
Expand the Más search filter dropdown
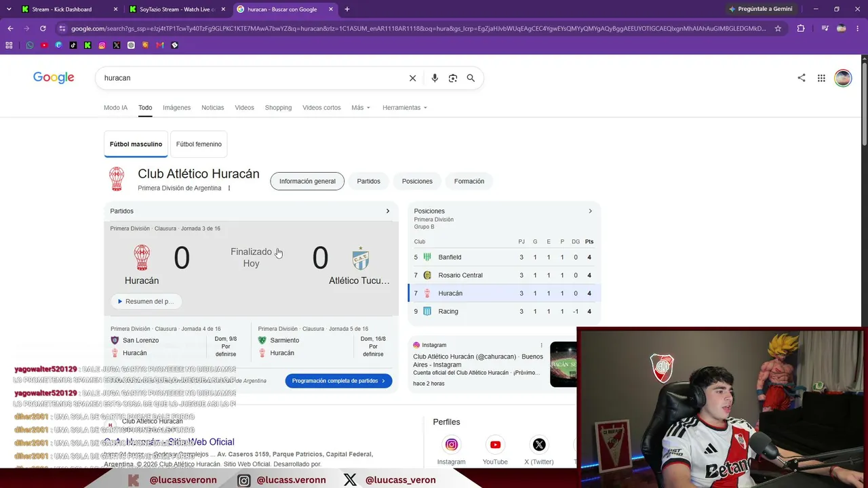pos(361,108)
